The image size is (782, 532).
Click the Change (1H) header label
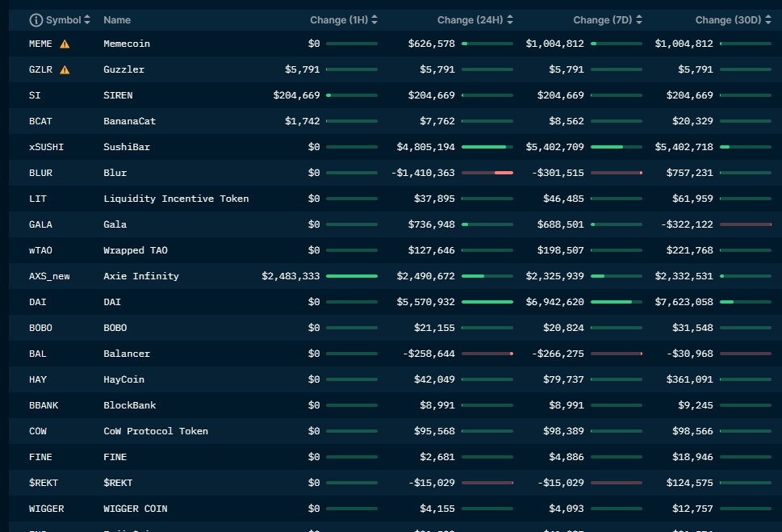(x=339, y=20)
